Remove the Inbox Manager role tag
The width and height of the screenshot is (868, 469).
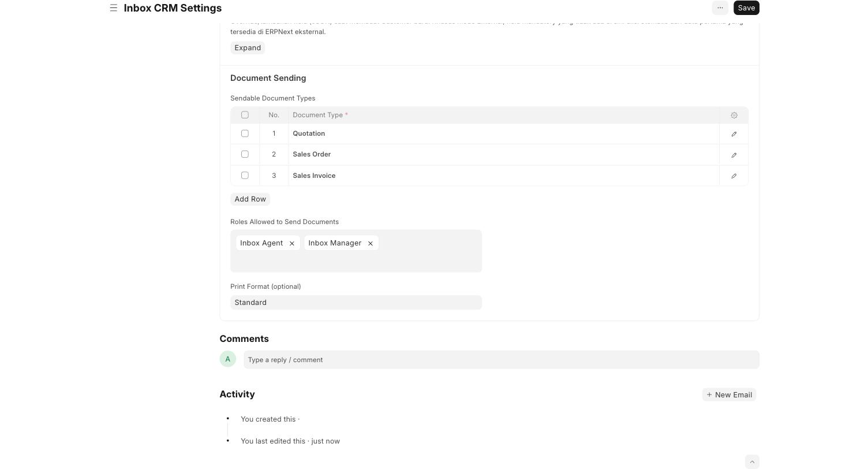tap(371, 244)
